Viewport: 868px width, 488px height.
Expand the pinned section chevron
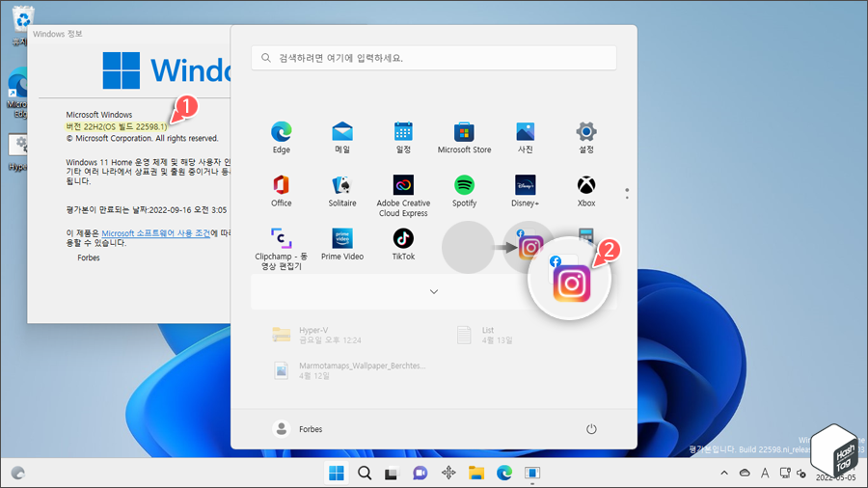pos(434,291)
